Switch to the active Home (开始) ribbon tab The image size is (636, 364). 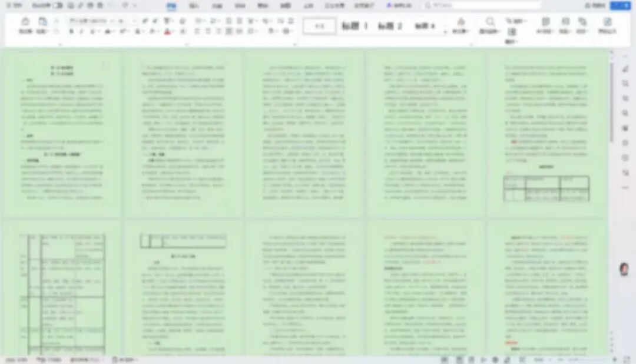point(171,6)
